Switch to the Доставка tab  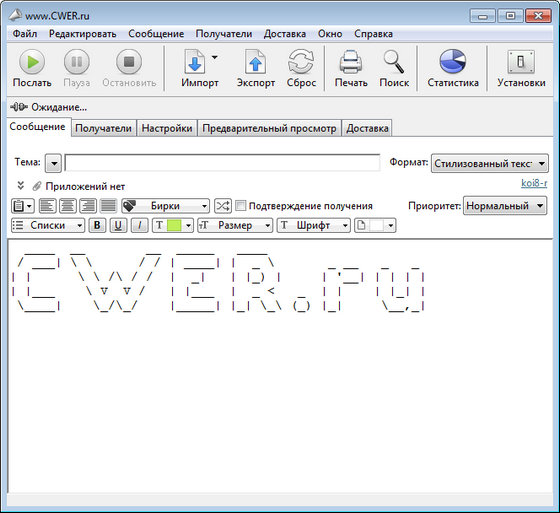(x=367, y=128)
